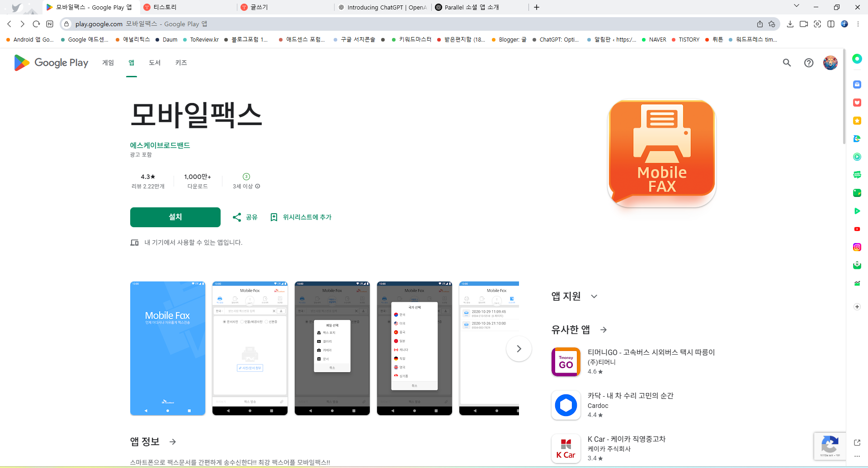The image size is (868, 468).
Task: Click the 공유 share icon
Action: pos(237,217)
